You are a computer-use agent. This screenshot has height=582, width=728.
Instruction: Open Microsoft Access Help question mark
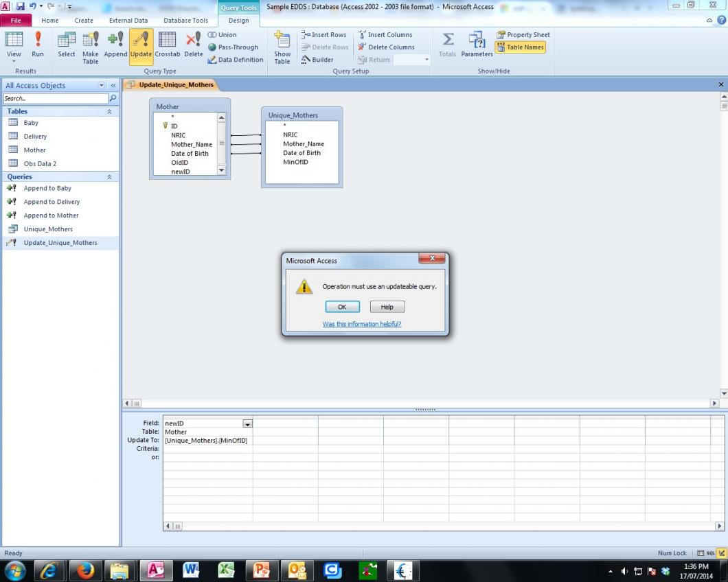[722, 20]
